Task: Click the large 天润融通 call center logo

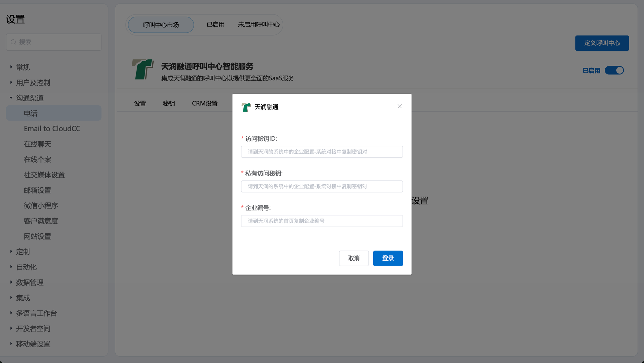Action: 142,69
